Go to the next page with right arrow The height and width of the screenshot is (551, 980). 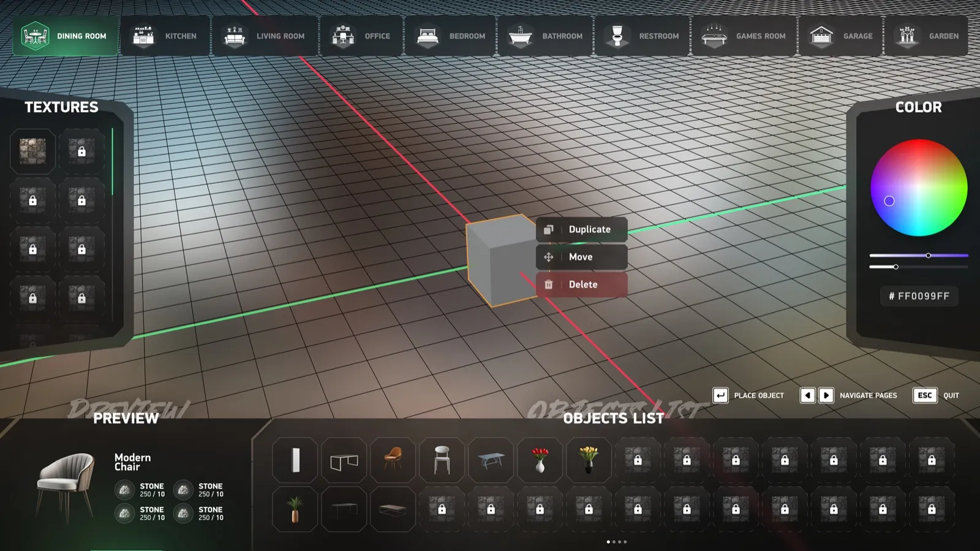(826, 395)
